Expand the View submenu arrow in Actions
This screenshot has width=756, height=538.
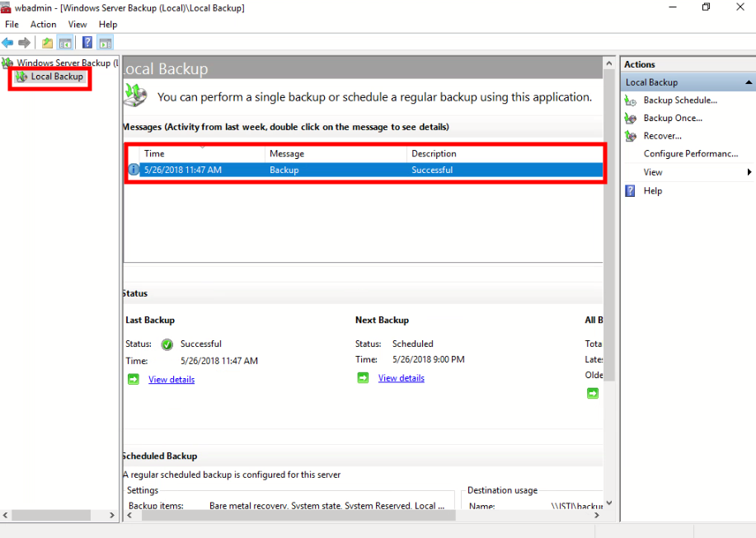(749, 172)
